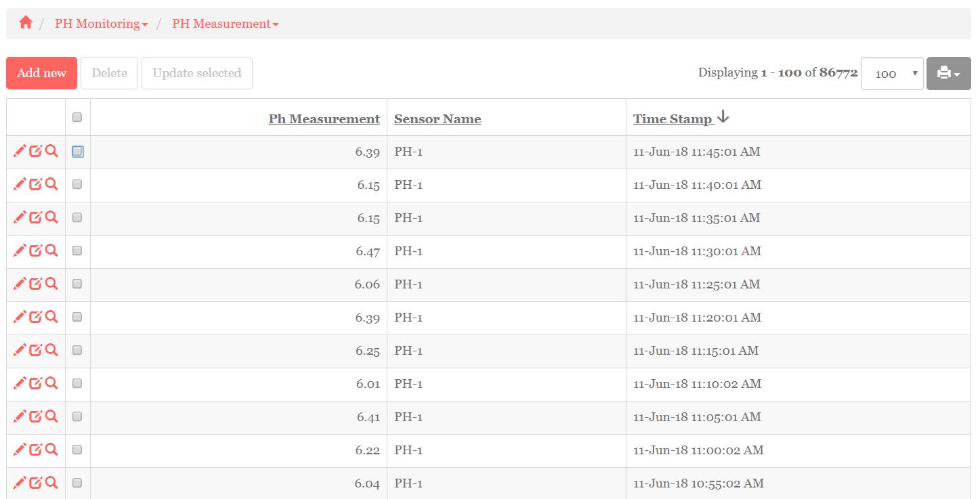Screen dimensions: 980x499
Task: Open the records-per-page dropdown showing 100
Action: click(891, 74)
